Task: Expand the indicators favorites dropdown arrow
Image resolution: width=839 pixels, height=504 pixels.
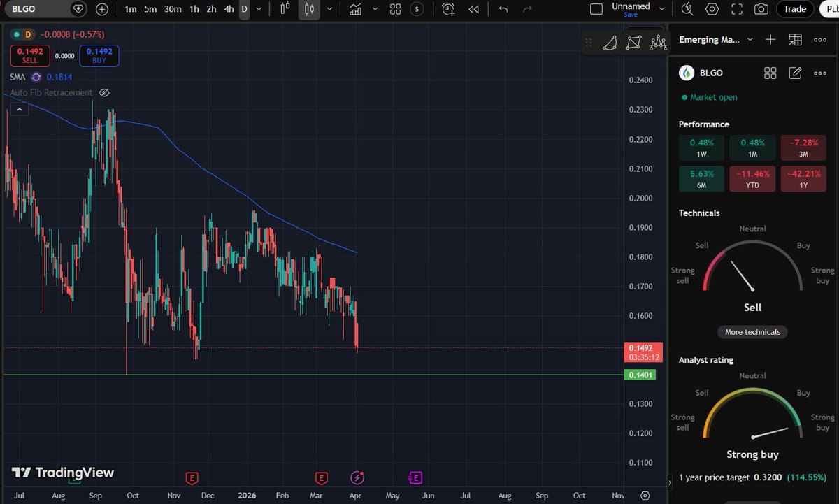Action: pos(375,9)
